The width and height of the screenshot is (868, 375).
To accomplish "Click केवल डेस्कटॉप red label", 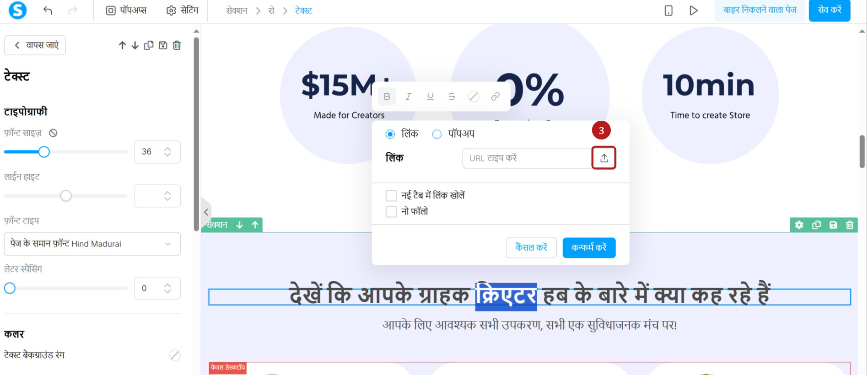I will point(228,368).
